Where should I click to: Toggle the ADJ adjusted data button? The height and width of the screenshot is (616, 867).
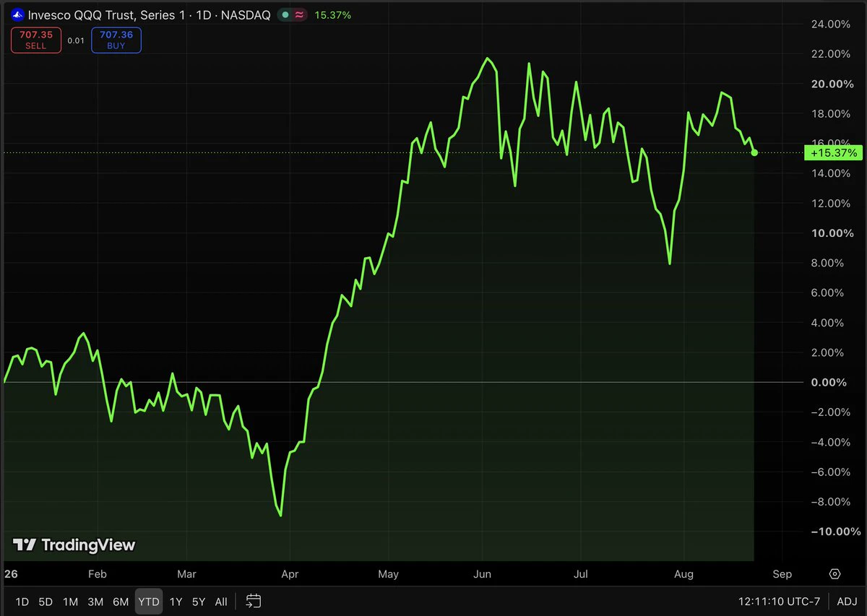coord(847,602)
